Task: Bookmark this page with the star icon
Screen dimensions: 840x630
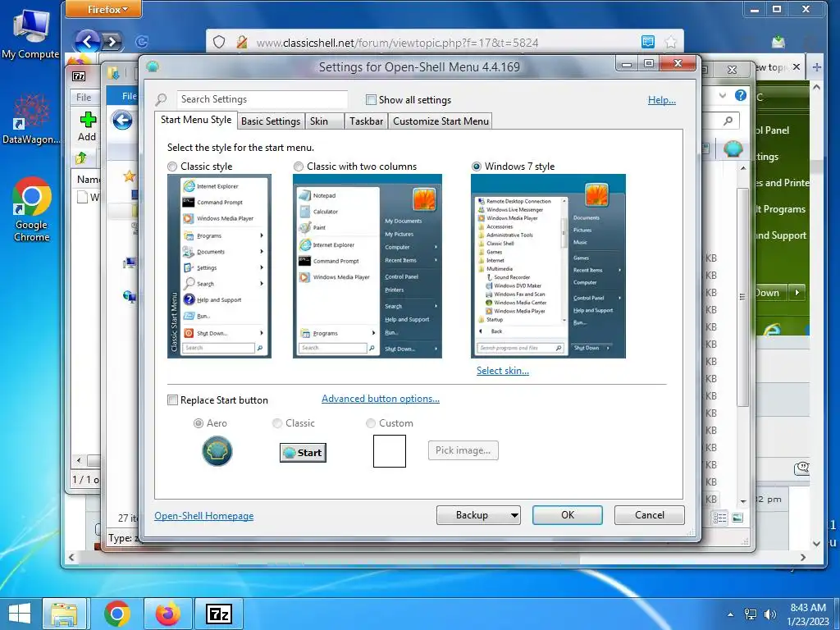Action: click(x=670, y=42)
